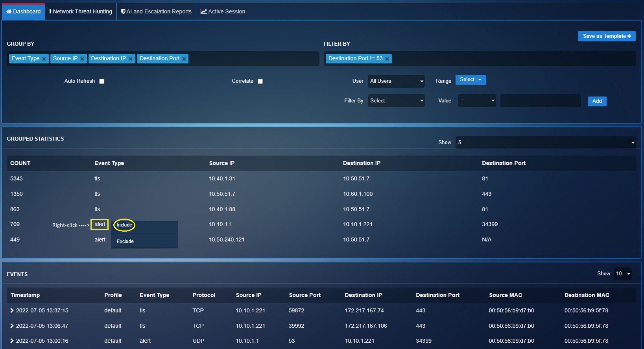Click the COUNT column header
This screenshot has height=349, width=644.
click(20, 163)
